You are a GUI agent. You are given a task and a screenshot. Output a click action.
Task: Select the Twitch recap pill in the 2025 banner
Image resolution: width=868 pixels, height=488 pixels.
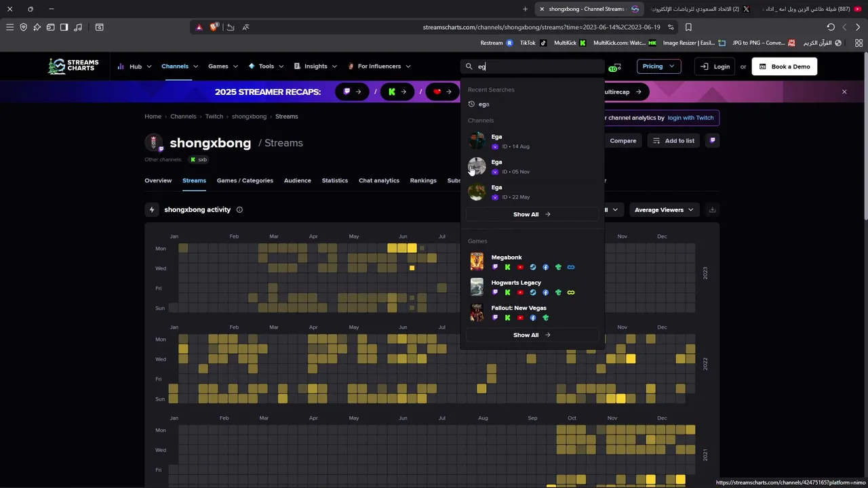[x=352, y=91]
